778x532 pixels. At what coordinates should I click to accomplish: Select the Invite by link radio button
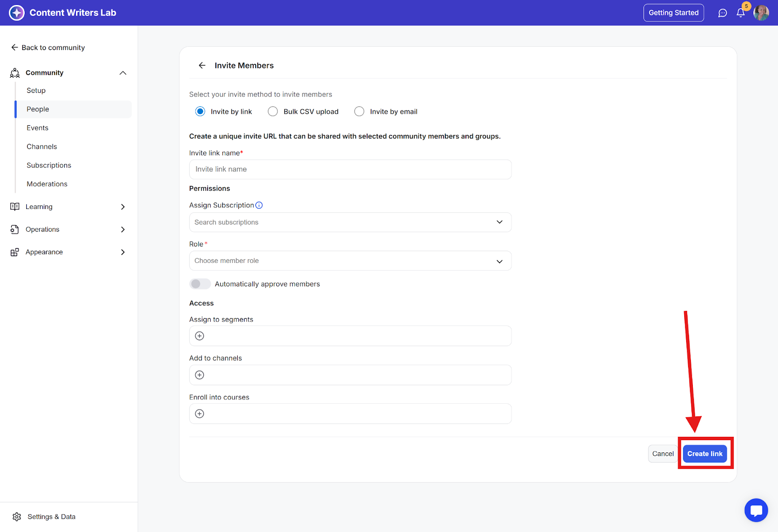point(200,111)
